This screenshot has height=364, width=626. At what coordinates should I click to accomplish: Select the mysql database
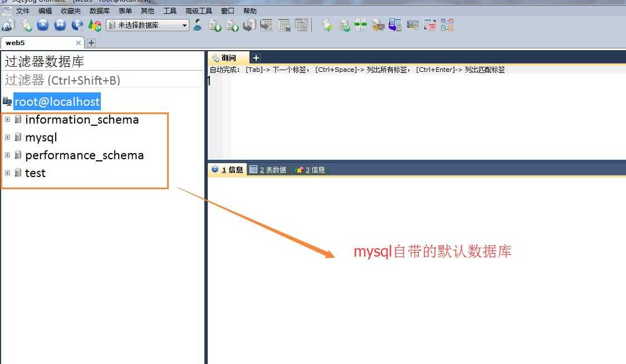41,137
